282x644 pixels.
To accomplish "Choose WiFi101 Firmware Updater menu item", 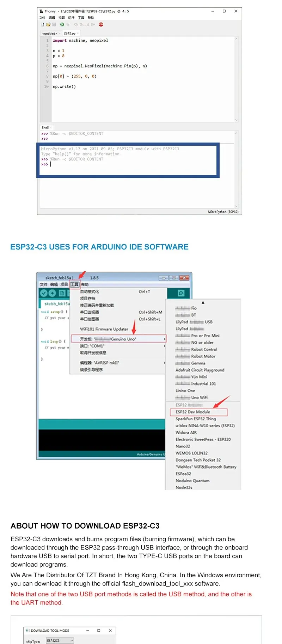I will tap(104, 329).
